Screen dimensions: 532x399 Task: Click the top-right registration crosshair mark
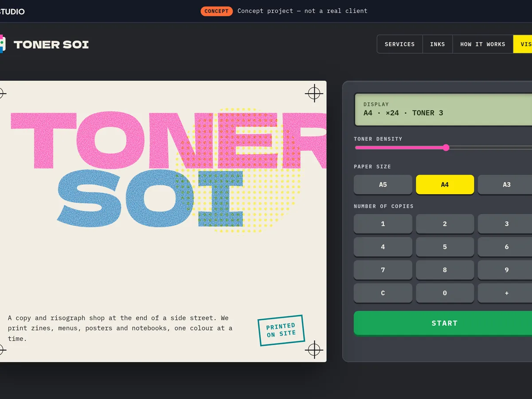[314, 93]
